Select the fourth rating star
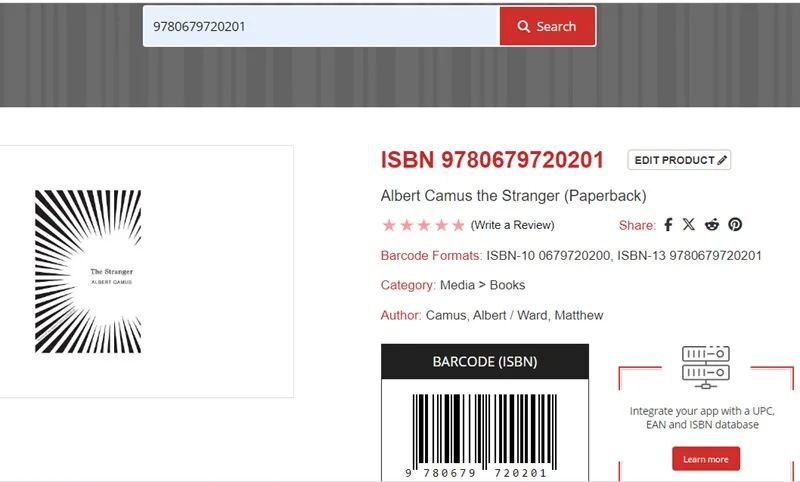 (441, 225)
